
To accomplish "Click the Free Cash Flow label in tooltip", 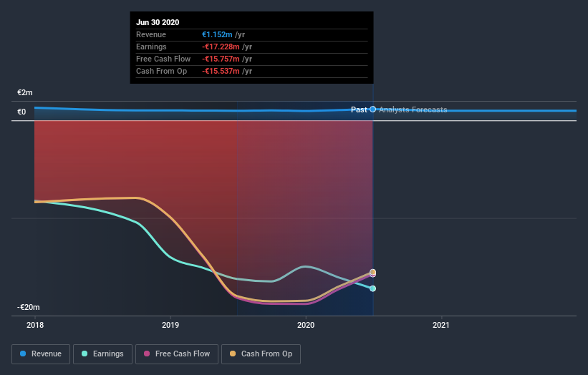I will (x=163, y=59).
